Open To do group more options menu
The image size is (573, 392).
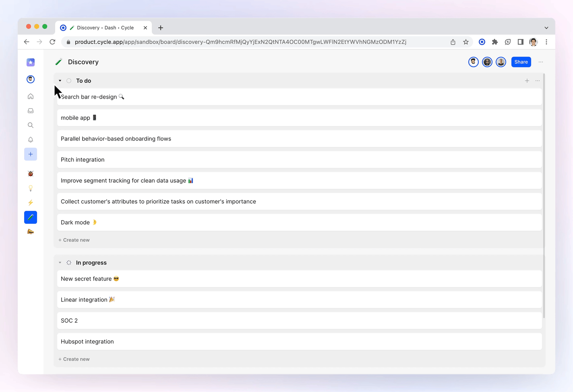point(538,81)
